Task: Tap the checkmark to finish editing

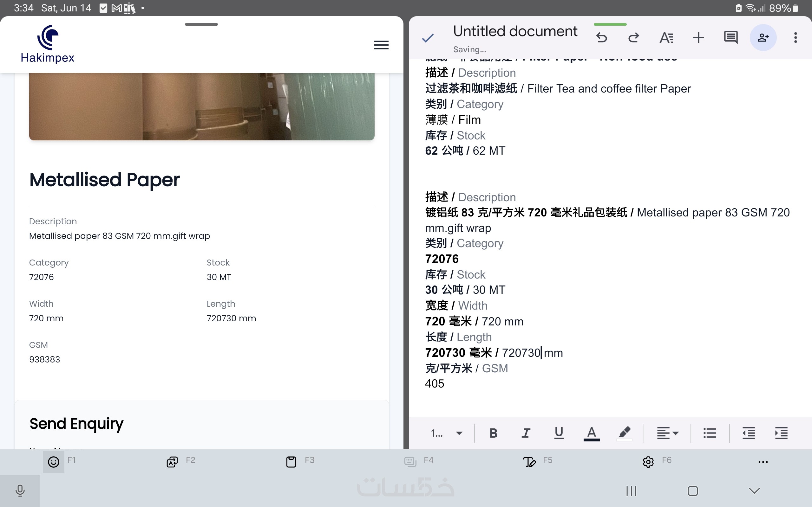Action: tap(428, 38)
